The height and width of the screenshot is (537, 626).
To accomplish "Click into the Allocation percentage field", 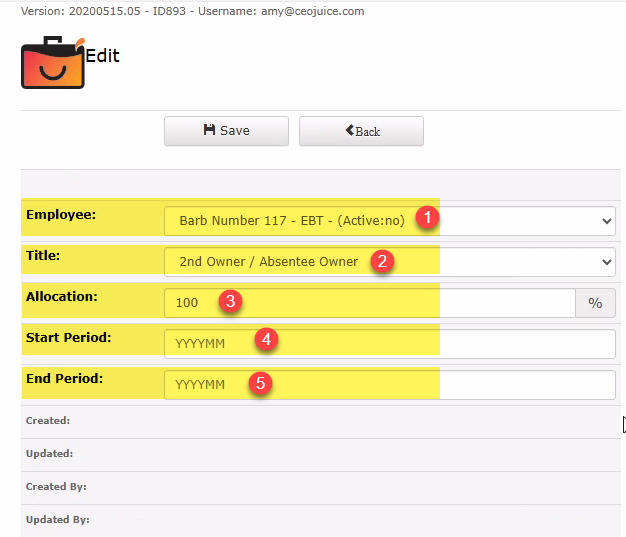I will tap(370, 303).
